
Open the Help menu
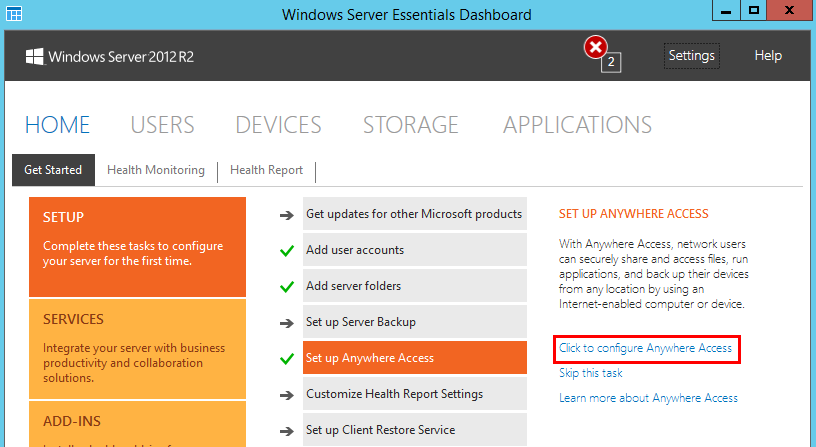[x=768, y=56]
